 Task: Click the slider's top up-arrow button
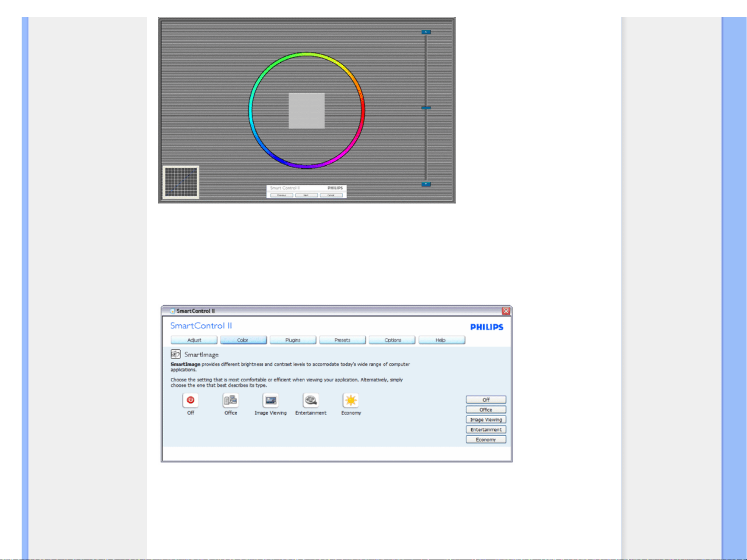tap(426, 32)
